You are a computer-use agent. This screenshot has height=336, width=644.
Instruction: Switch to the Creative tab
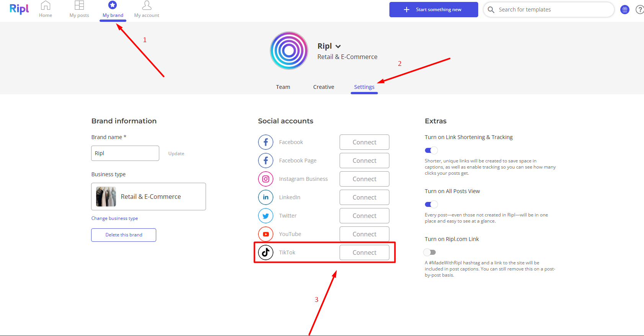tap(324, 87)
